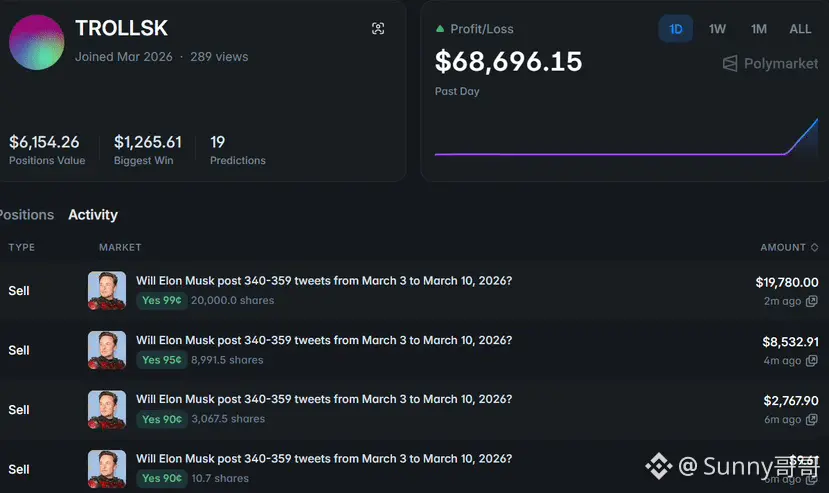The image size is (829, 493).
Task: Click the green Profit/Loss up-triangle icon
Action: (440, 29)
